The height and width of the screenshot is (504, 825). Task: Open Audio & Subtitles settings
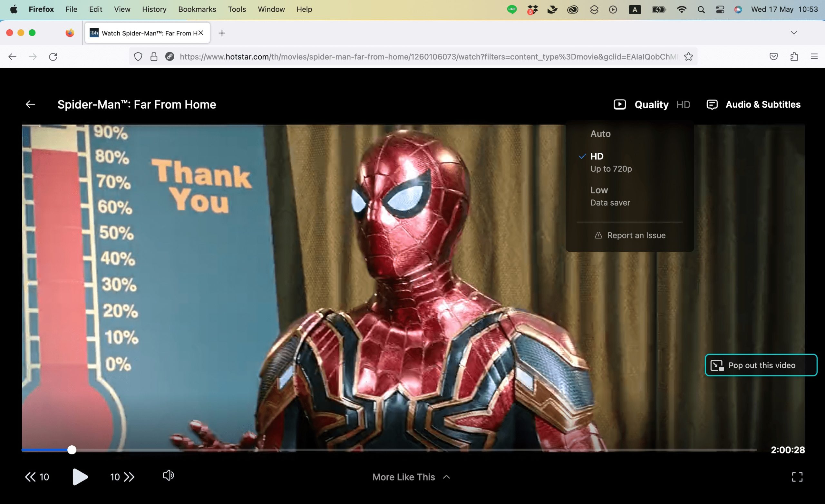coord(753,104)
